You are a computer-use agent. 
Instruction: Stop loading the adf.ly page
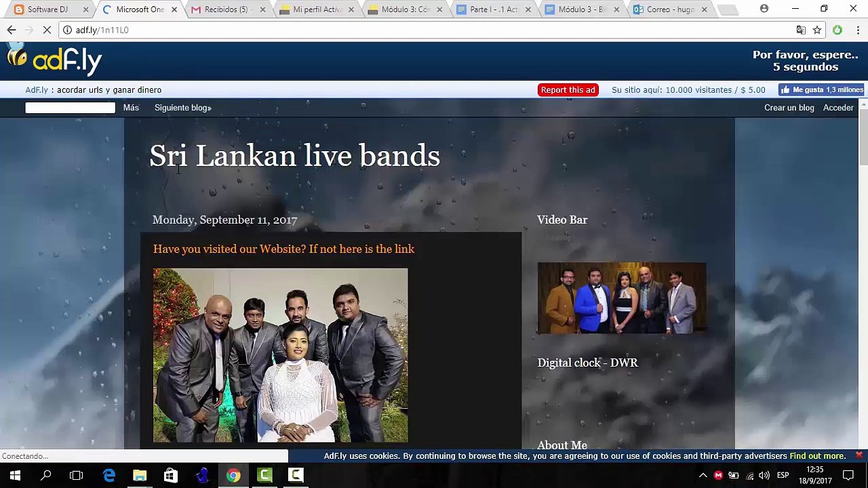point(47,30)
